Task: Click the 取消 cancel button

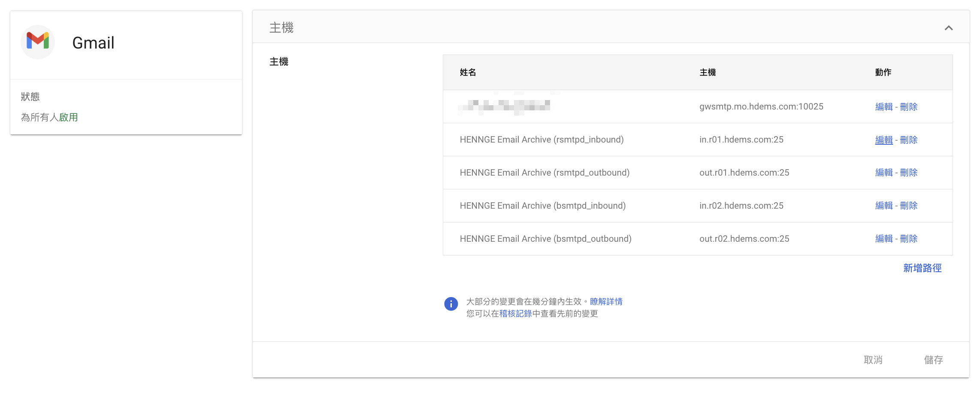Action: 873,360
